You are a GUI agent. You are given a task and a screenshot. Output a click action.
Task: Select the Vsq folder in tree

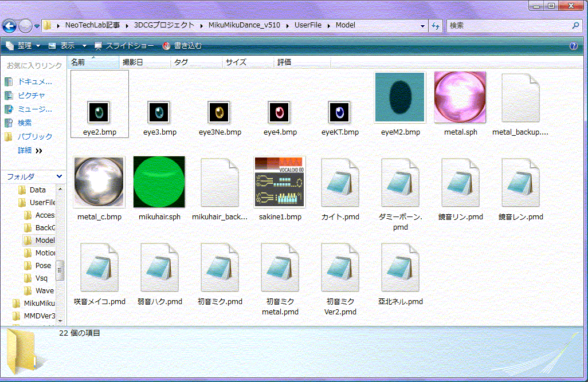point(36,278)
